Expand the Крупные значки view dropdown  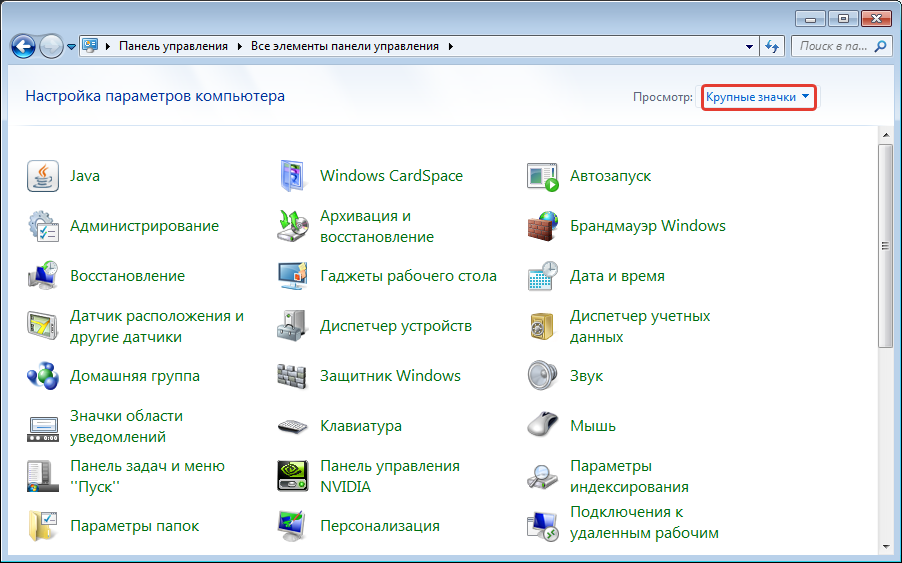click(758, 97)
